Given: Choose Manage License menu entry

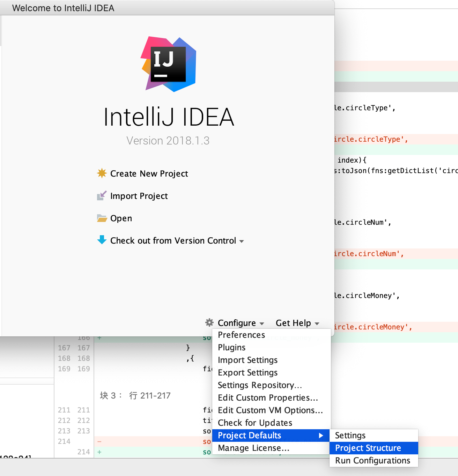Looking at the screenshot, I should point(253,448).
